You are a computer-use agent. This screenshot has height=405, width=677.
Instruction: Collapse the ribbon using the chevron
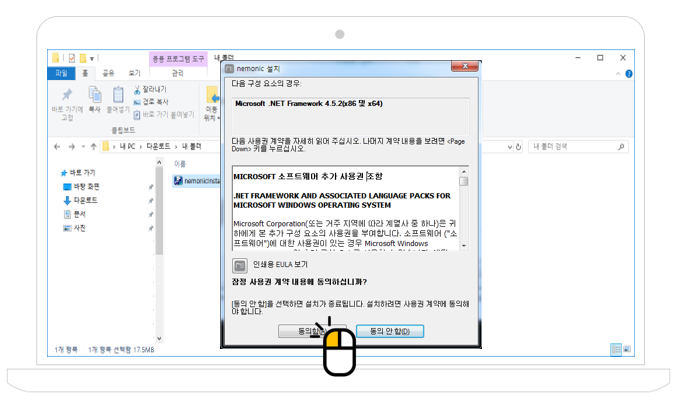click(x=618, y=74)
